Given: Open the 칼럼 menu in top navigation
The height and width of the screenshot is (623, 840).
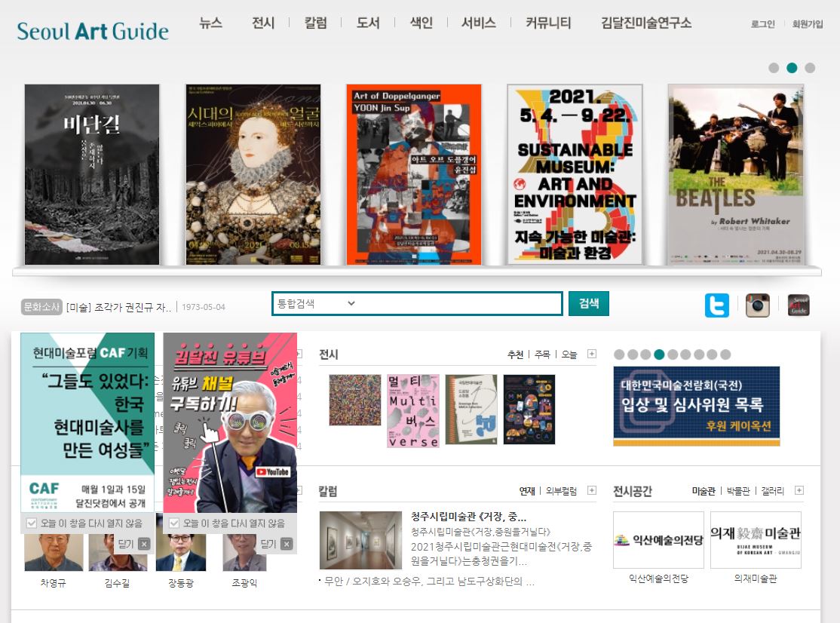Looking at the screenshot, I should point(315,23).
